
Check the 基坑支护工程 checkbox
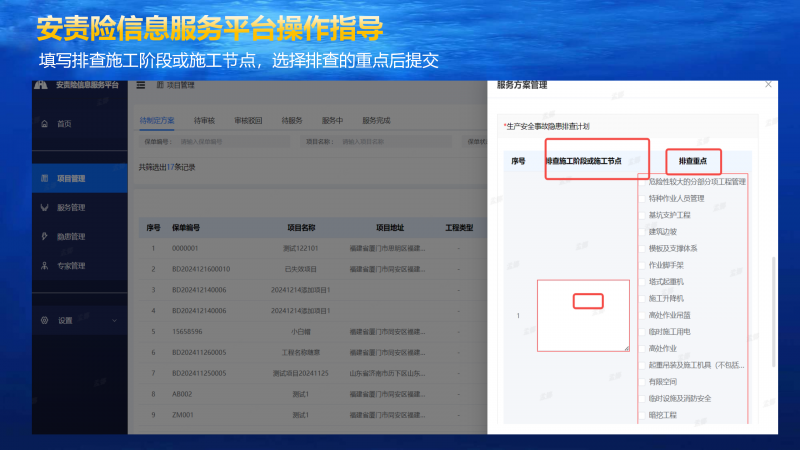click(x=642, y=215)
